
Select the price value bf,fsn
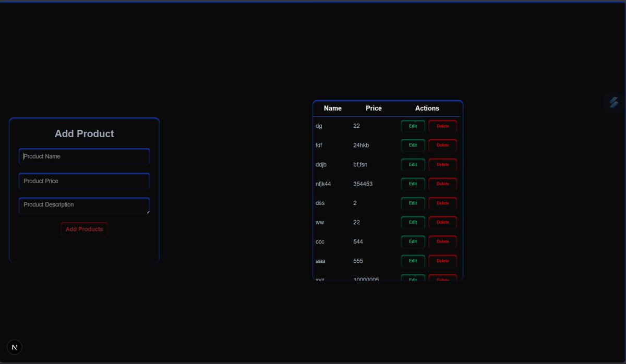(360, 165)
